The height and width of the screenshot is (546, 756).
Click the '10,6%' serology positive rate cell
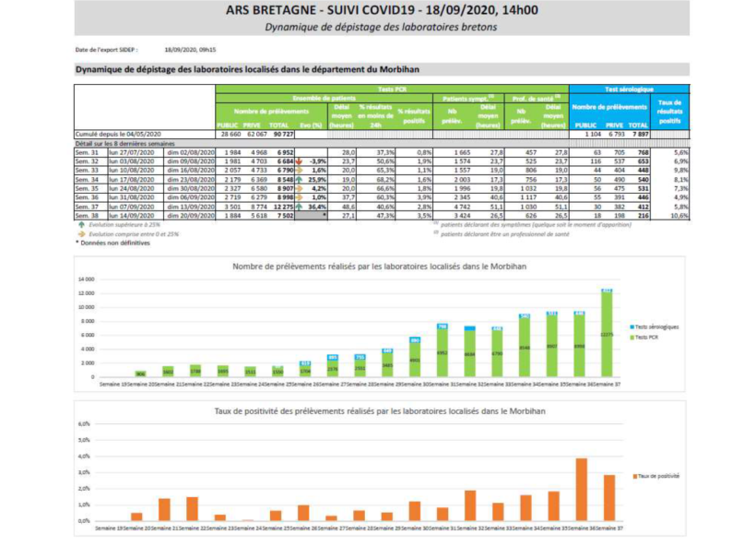(x=679, y=216)
